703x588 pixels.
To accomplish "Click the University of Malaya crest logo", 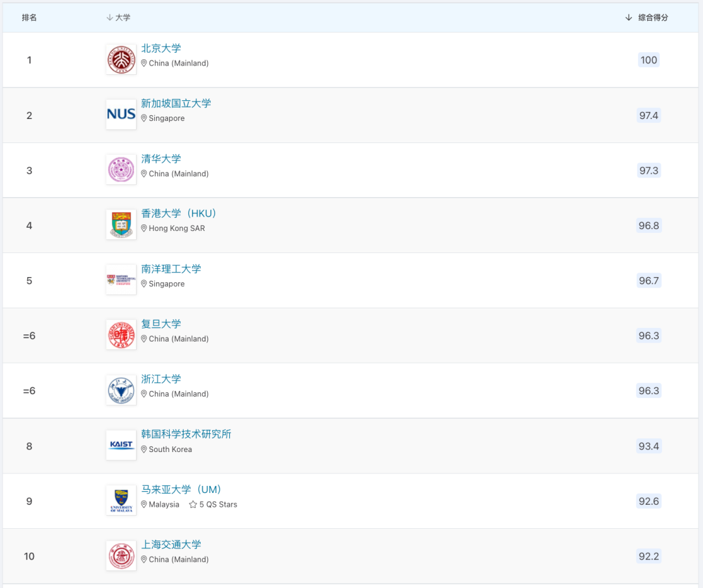I will point(121,501).
